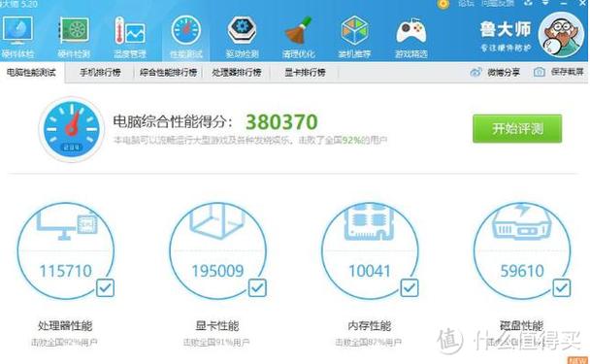Image resolution: width=590 pixels, height=364 pixels.
Task: Click the overall score 380370
Action: (281, 122)
